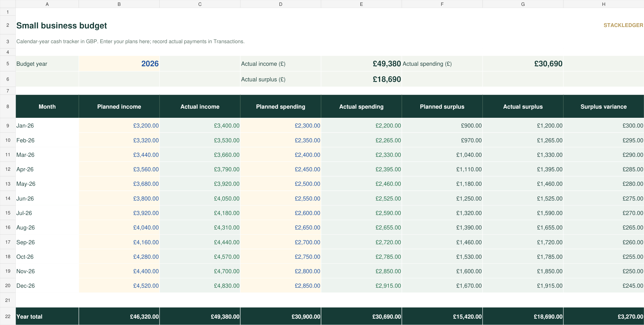Select the Budget year value 2026

(119, 64)
